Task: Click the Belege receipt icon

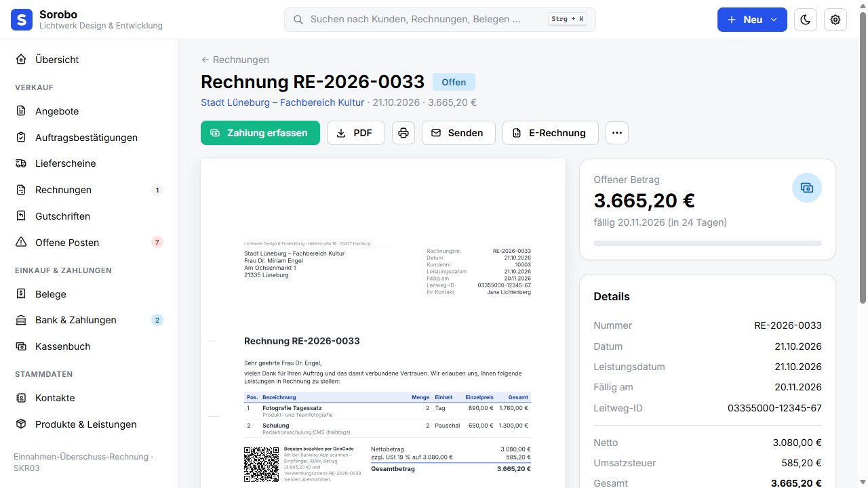Action: pos(21,294)
